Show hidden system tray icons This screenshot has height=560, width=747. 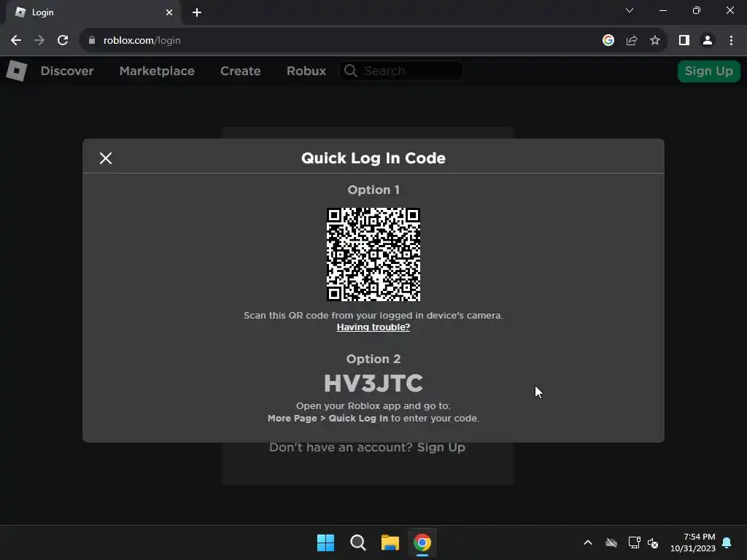tap(588, 542)
